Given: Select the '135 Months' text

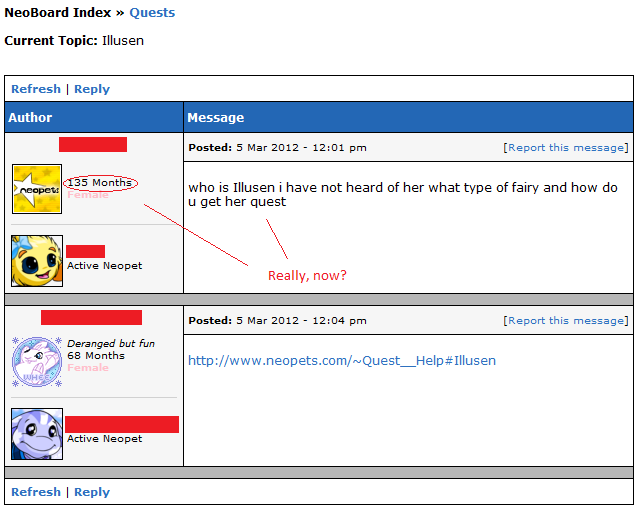Looking at the screenshot, I should pyautogui.click(x=100, y=182).
